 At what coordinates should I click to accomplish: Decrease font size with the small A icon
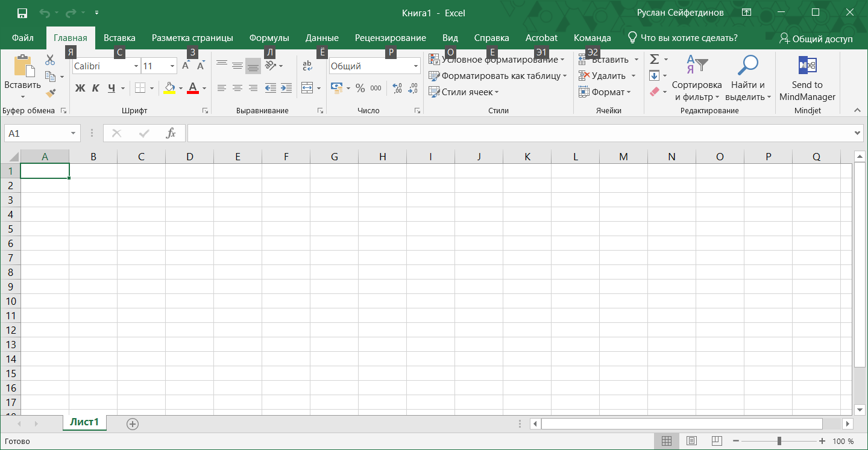coord(201,66)
